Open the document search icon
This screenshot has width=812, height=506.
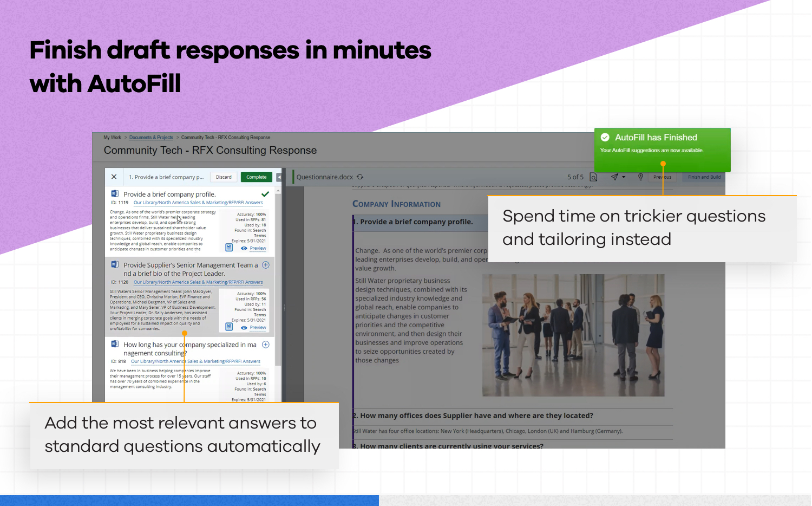tap(593, 177)
